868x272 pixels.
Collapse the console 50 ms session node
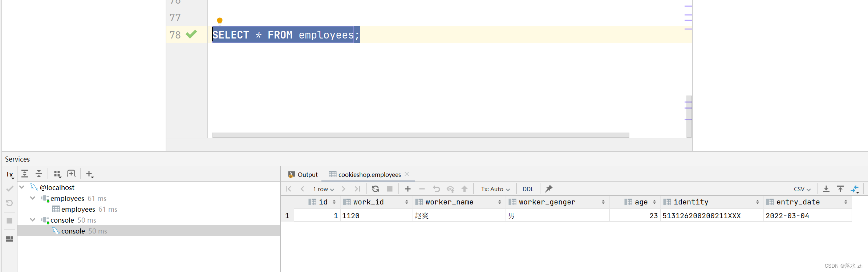(x=33, y=220)
